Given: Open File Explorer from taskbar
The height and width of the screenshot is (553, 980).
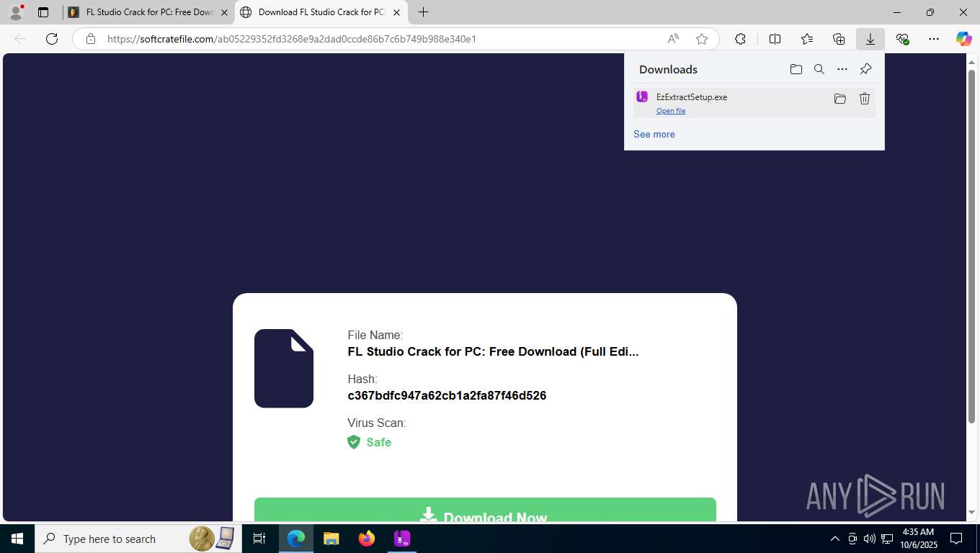Looking at the screenshot, I should point(331,539).
